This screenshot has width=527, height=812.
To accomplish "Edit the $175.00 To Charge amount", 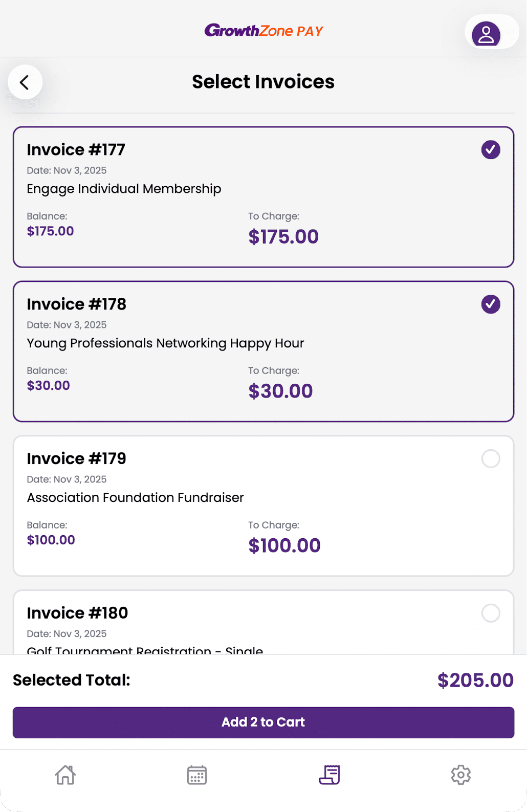I will (283, 237).
